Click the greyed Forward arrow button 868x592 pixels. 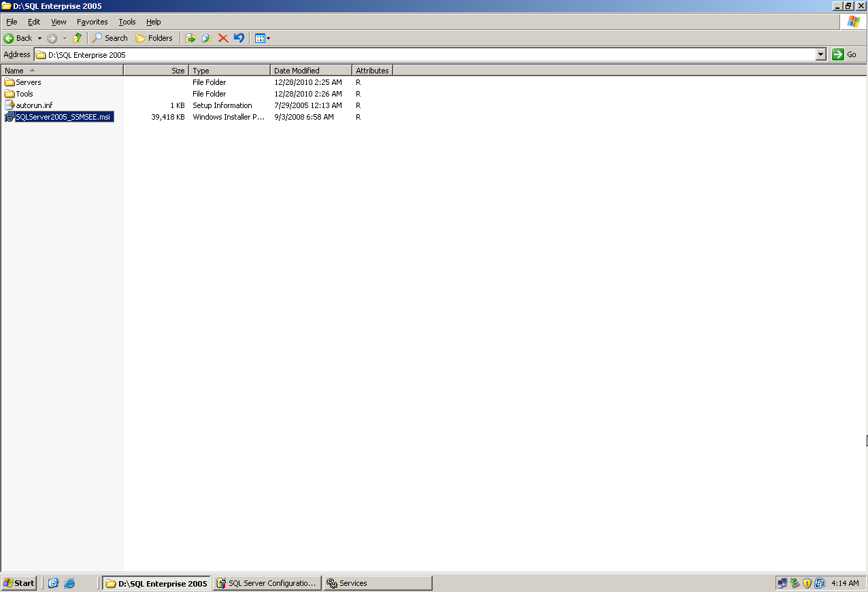point(52,38)
